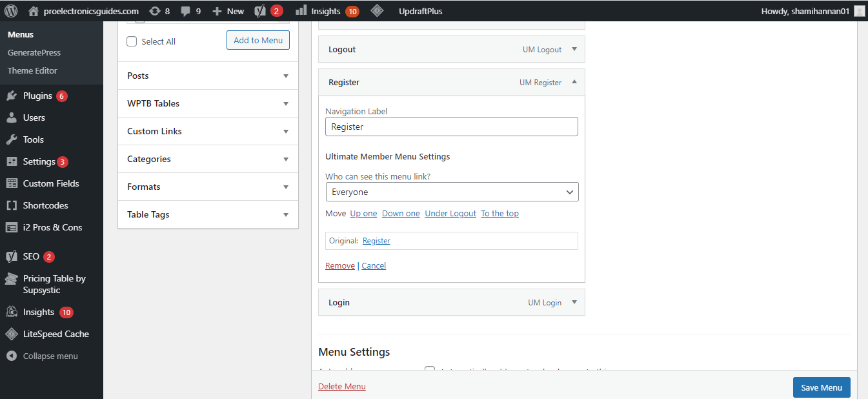The width and height of the screenshot is (868, 399).
Task: Open the comments bubble icon showing 9
Action: tap(185, 11)
